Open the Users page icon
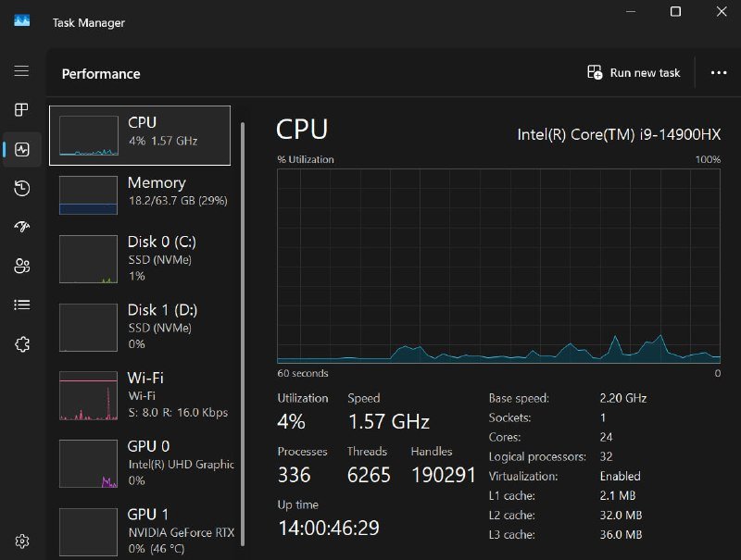This screenshot has width=741, height=560. click(x=21, y=267)
